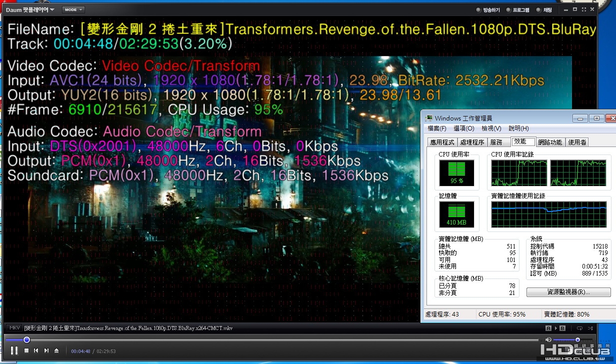This screenshot has width=616, height=364.
Task: Switch PotPlayer to fullscreen mode
Action: click(584, 9)
